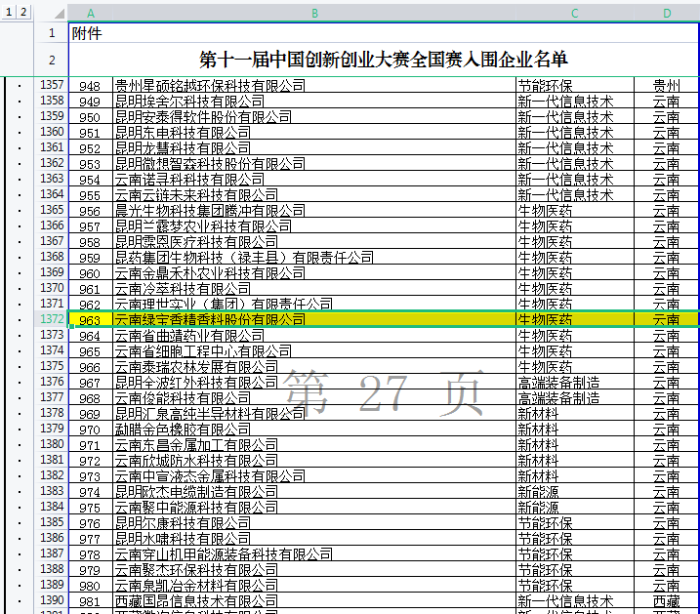700x614 pixels.
Task: Click cell 昆明水啸科技有限公司
Action: tap(314, 538)
